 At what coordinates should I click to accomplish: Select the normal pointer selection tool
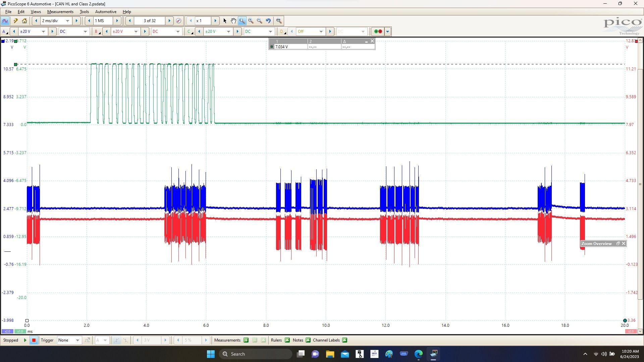224,20
